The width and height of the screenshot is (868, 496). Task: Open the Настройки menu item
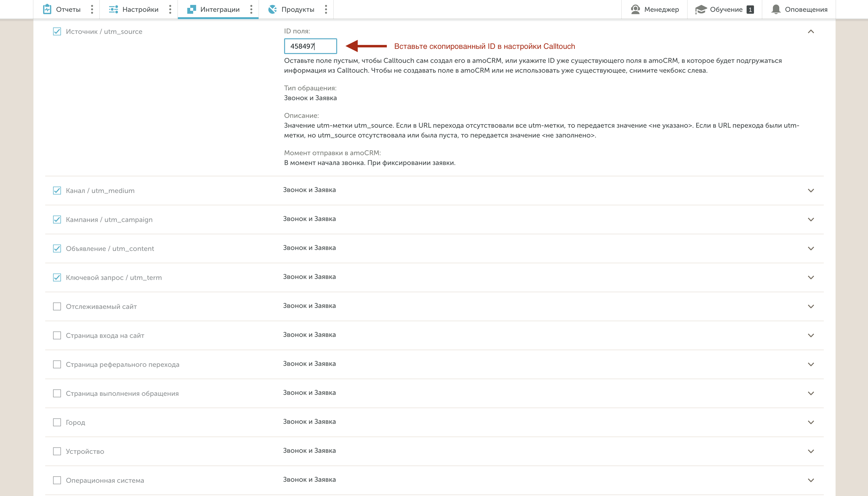[x=140, y=9]
